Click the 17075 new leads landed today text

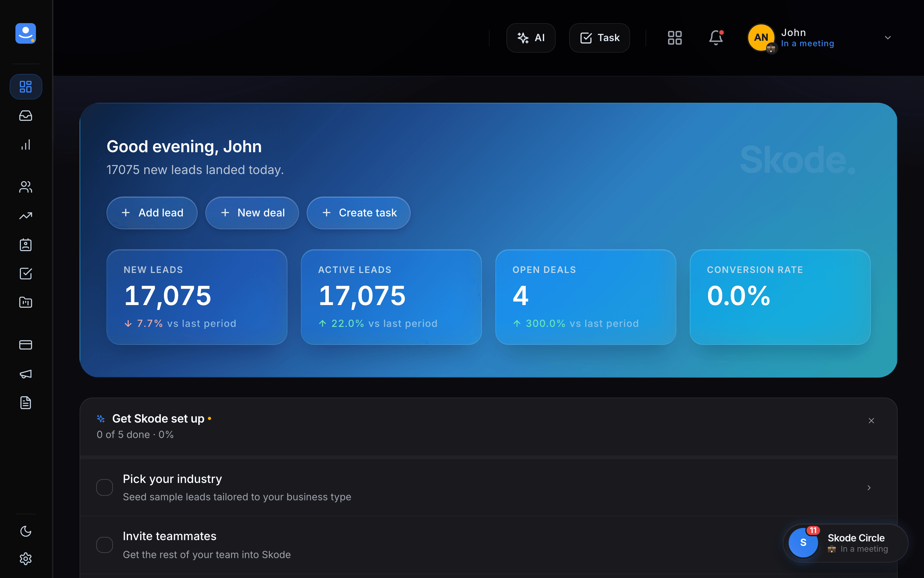(x=195, y=170)
